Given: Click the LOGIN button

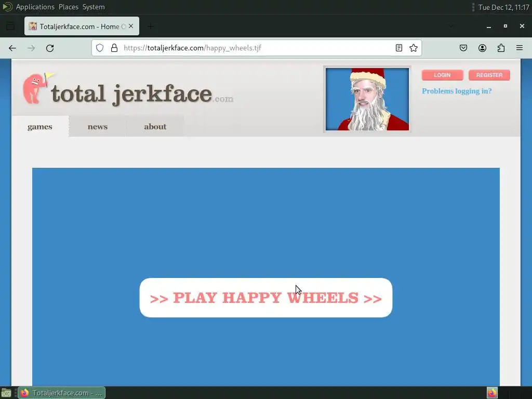Looking at the screenshot, I should [x=443, y=75].
